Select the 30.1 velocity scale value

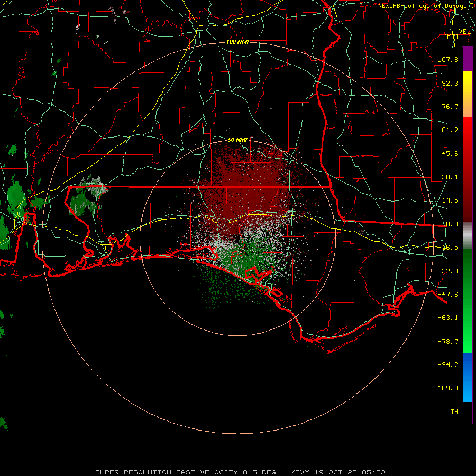[450, 177]
